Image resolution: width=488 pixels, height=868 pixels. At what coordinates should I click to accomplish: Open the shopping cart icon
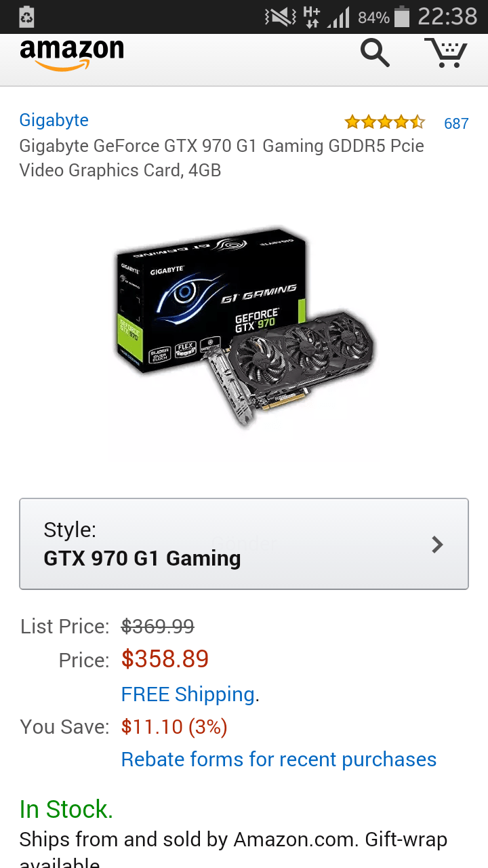click(x=446, y=52)
